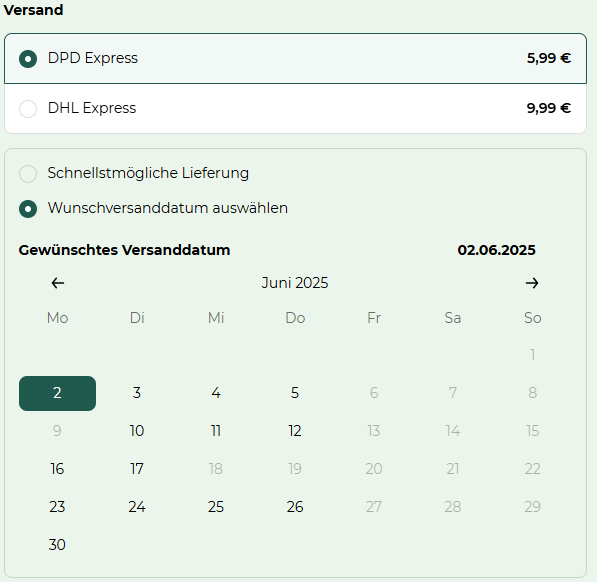Select Schnellstmögliche Lieferung option
Image resolution: width=597 pixels, height=582 pixels.
click(x=28, y=174)
